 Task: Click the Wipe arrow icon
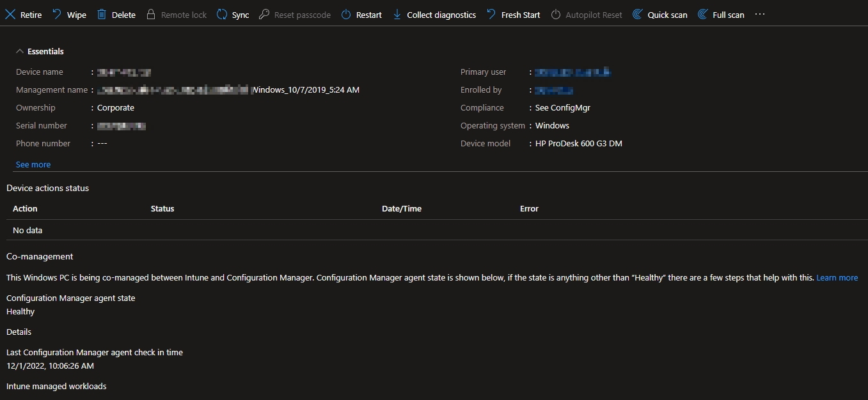(x=57, y=14)
